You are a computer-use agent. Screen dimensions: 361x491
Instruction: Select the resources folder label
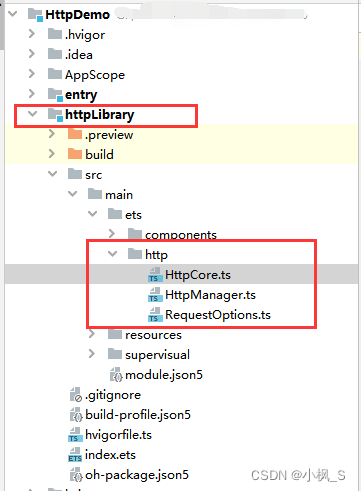click(153, 335)
